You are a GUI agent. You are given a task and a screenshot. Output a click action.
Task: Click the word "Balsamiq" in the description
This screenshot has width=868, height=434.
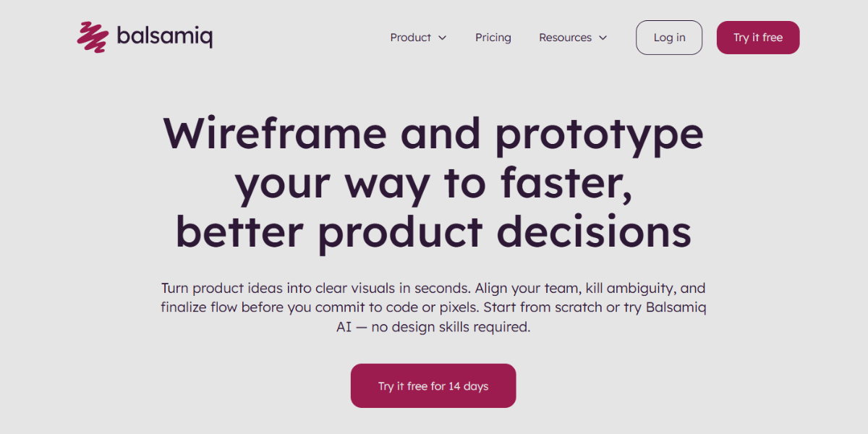click(x=675, y=307)
